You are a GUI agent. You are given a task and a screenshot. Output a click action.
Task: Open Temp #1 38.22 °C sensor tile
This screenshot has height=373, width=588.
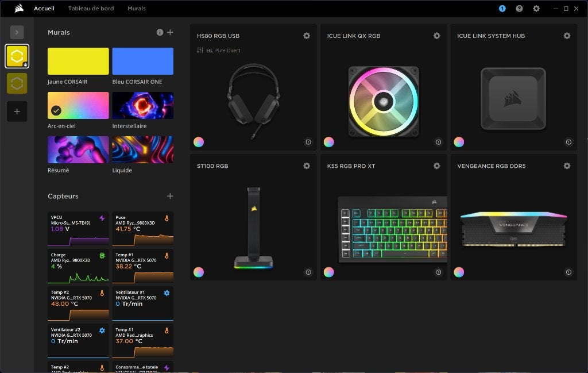[x=143, y=267]
